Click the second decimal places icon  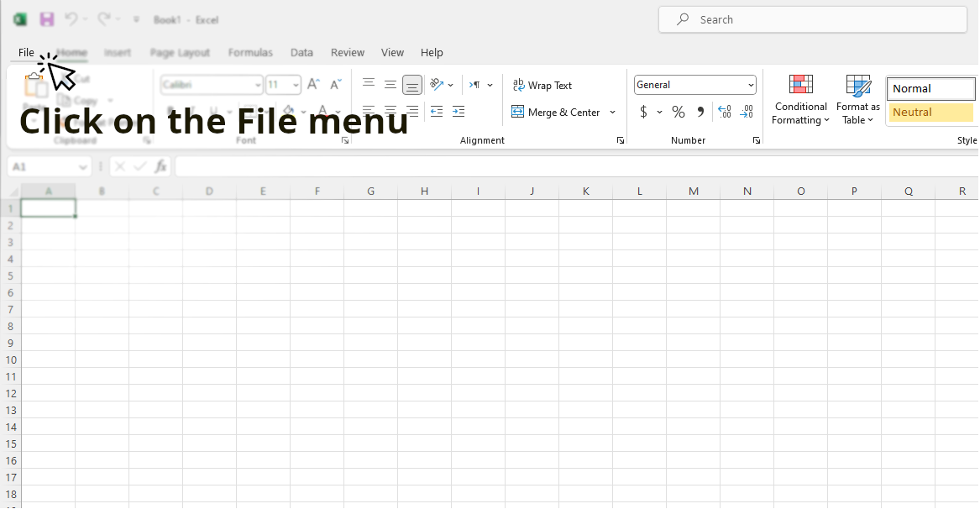pyautogui.click(x=747, y=112)
